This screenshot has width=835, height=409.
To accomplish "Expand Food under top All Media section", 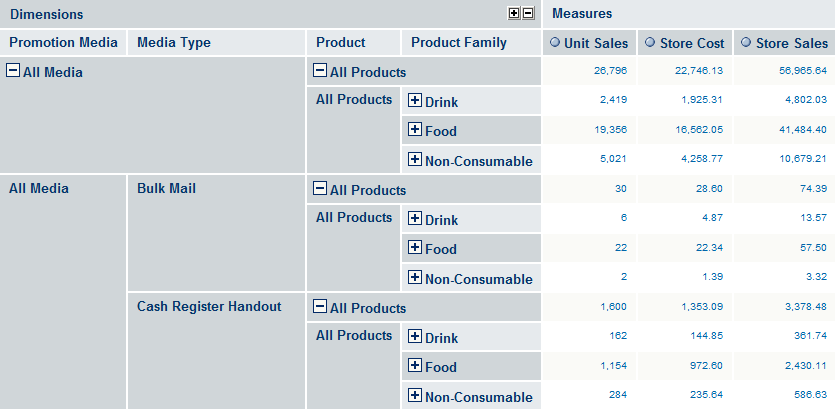I will click(x=415, y=129).
